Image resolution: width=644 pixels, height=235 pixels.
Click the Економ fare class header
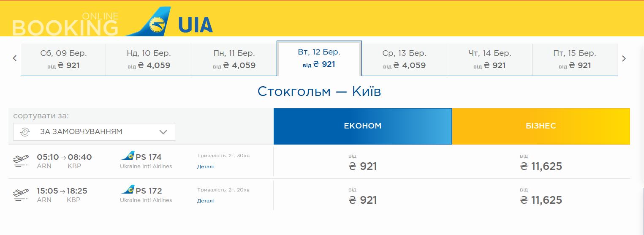point(363,126)
